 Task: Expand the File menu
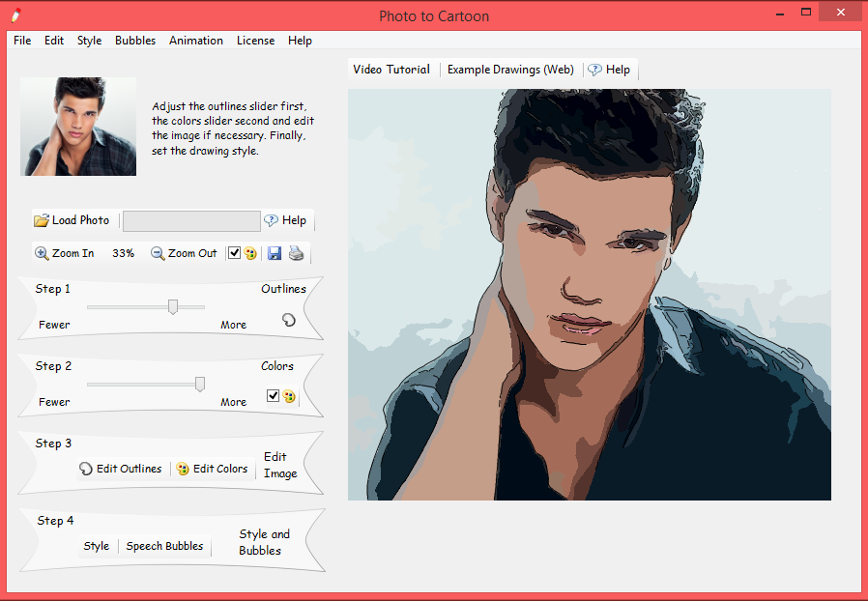tap(22, 41)
